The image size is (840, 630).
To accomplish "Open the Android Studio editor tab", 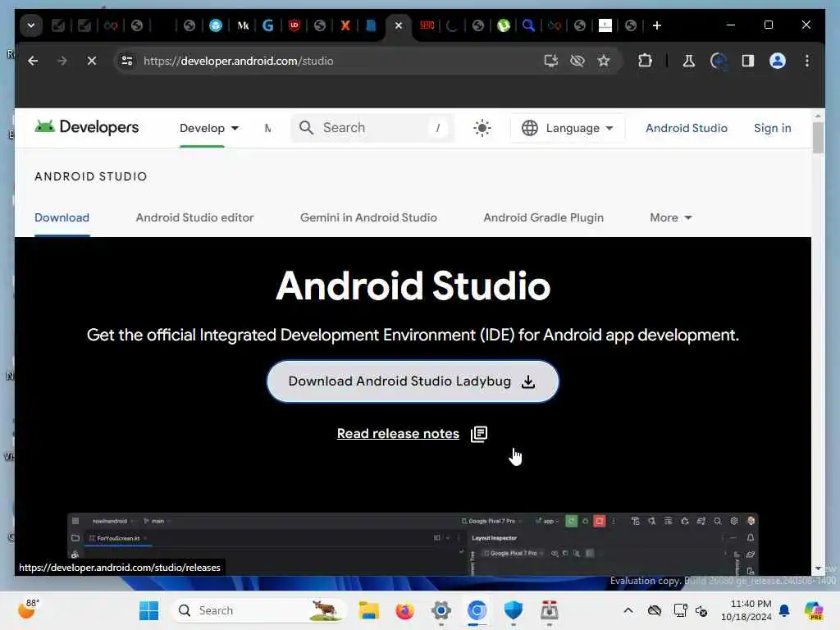I will [194, 217].
